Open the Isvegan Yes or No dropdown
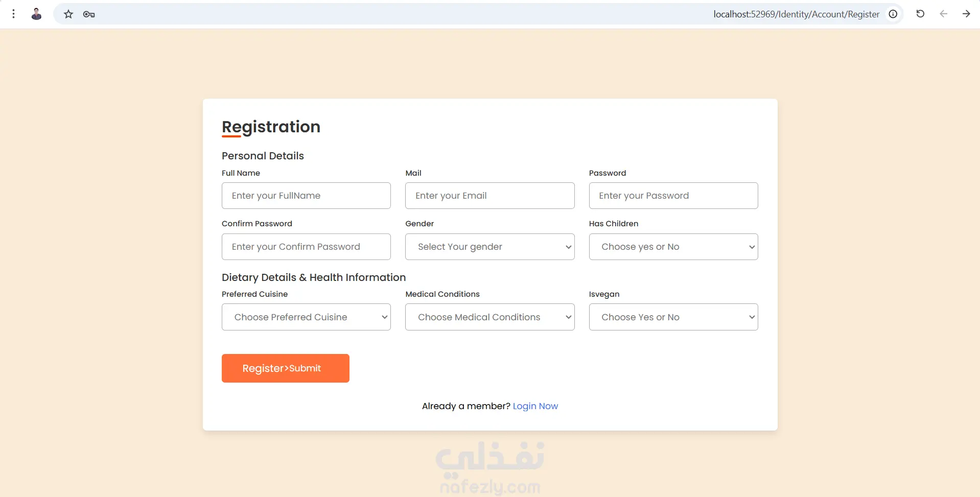 (673, 317)
